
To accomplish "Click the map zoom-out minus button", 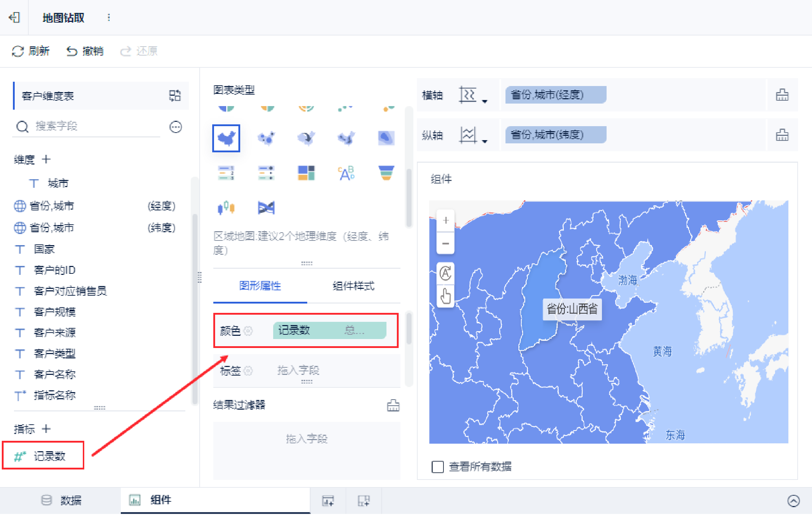I will click(x=446, y=244).
